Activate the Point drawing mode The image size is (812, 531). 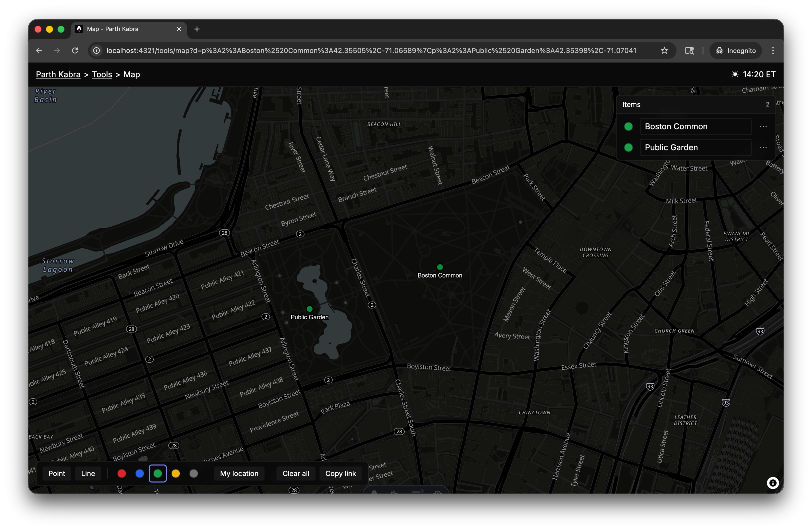(x=57, y=473)
